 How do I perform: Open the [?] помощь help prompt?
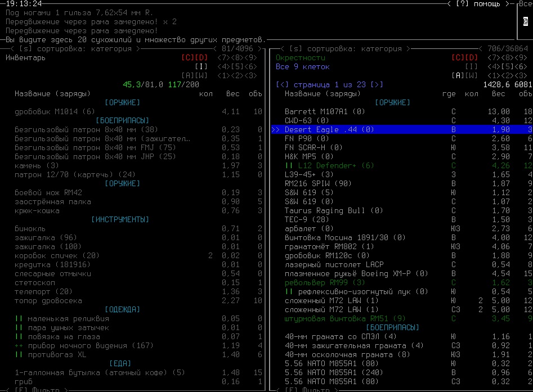478,4
